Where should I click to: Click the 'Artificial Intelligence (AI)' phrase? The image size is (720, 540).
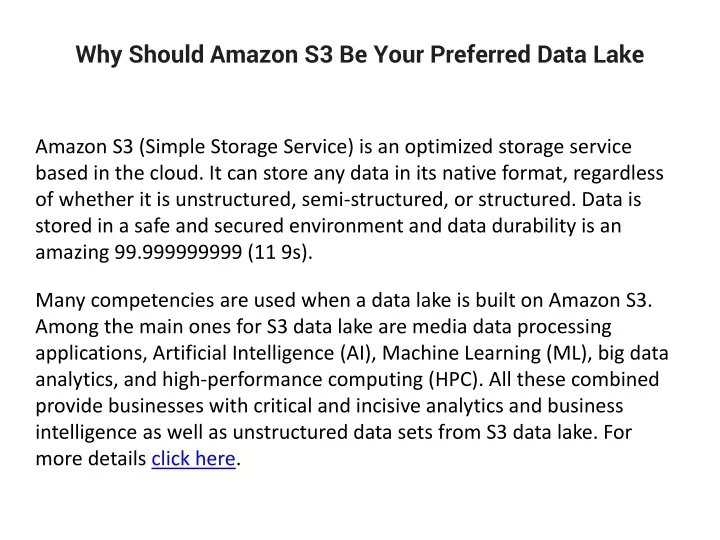point(264,353)
